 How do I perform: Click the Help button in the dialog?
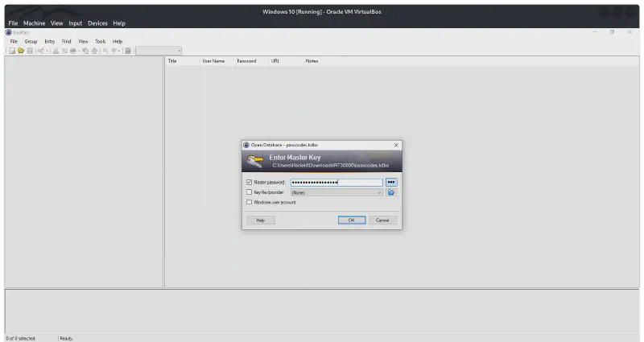point(261,220)
